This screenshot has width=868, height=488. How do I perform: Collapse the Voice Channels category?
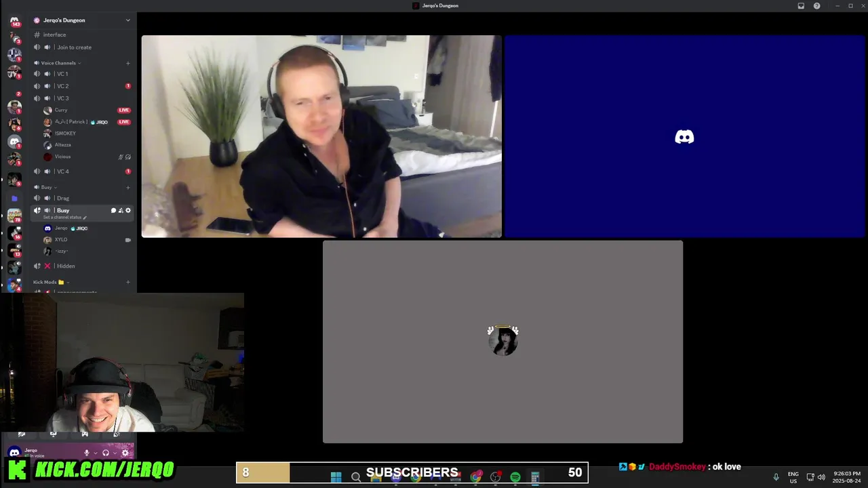pos(60,63)
